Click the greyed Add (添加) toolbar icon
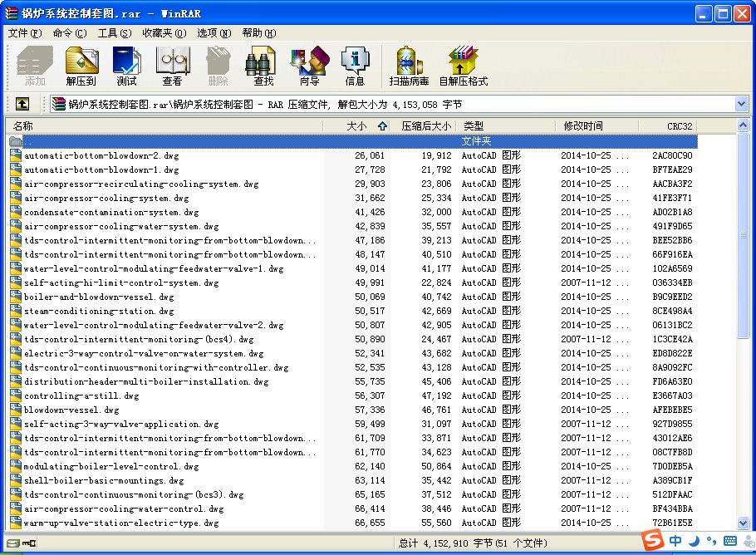The image size is (756, 555). pyautogui.click(x=35, y=61)
